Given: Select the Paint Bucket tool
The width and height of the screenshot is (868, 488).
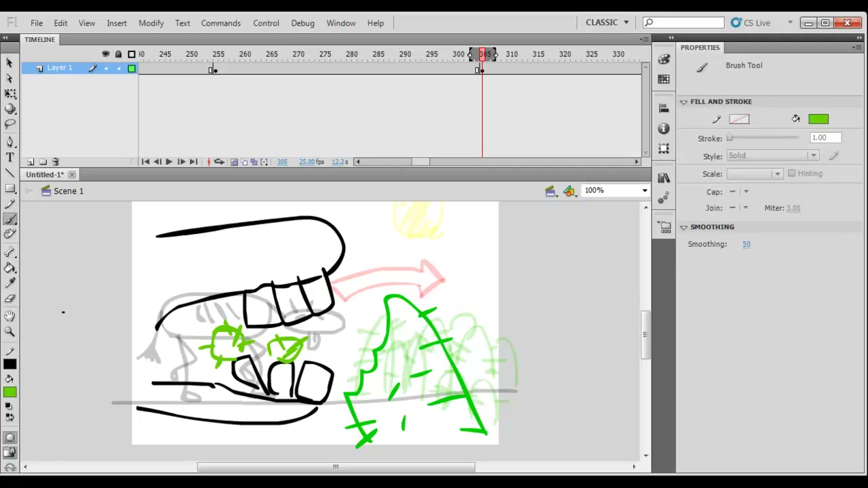Looking at the screenshot, I should click(9, 268).
